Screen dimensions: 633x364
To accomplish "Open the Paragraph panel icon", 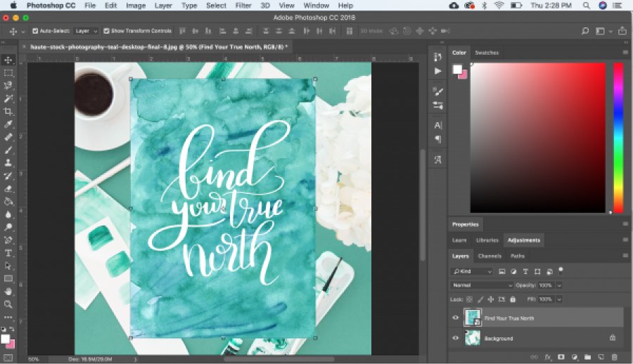I will [437, 139].
